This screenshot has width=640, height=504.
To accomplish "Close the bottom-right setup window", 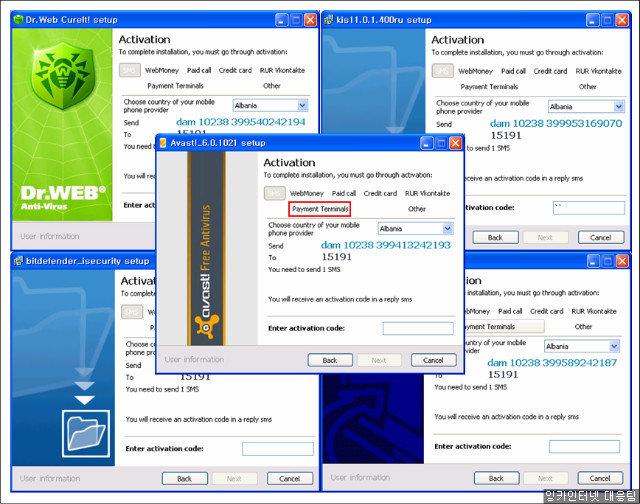I will (622, 261).
